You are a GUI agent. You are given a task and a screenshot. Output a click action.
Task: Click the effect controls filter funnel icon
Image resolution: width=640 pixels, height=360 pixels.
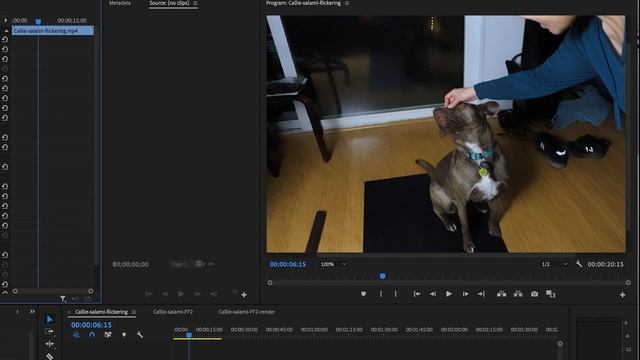coord(62,299)
